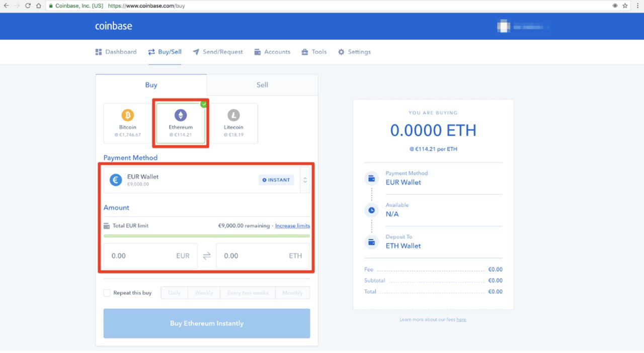Click the ETH Wallet text in summary
The image size is (644, 353).
pyautogui.click(x=404, y=246)
